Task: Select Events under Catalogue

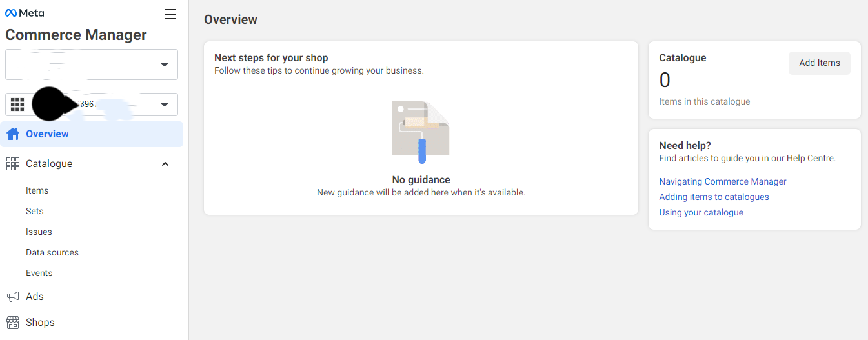Action: click(x=39, y=273)
